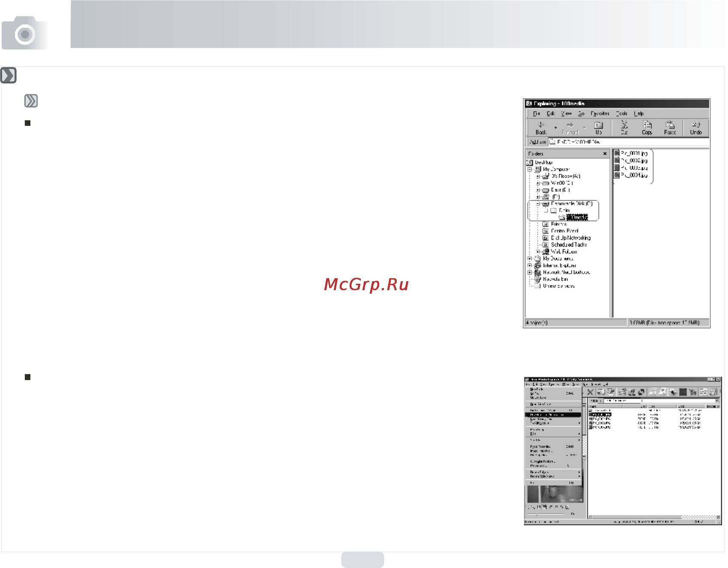Image resolution: width=728 pixels, height=568 pixels.
Task: Select the Scheduled Tasks tree item
Action: 569,244
